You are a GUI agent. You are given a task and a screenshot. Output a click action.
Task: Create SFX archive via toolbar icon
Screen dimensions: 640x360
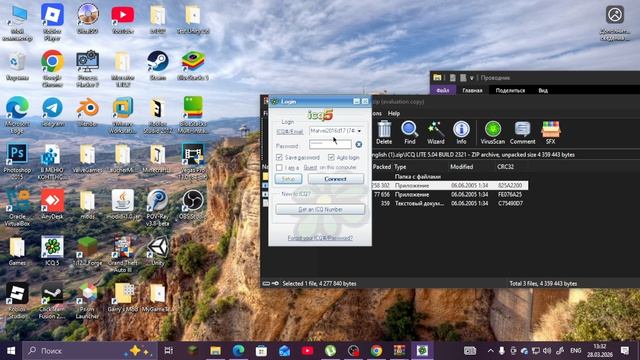tap(551, 133)
